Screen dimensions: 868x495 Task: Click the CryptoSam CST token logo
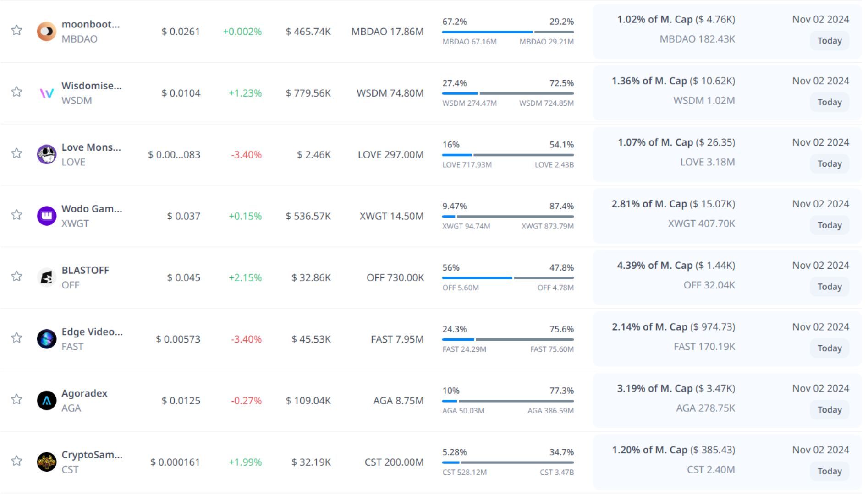[46, 462]
